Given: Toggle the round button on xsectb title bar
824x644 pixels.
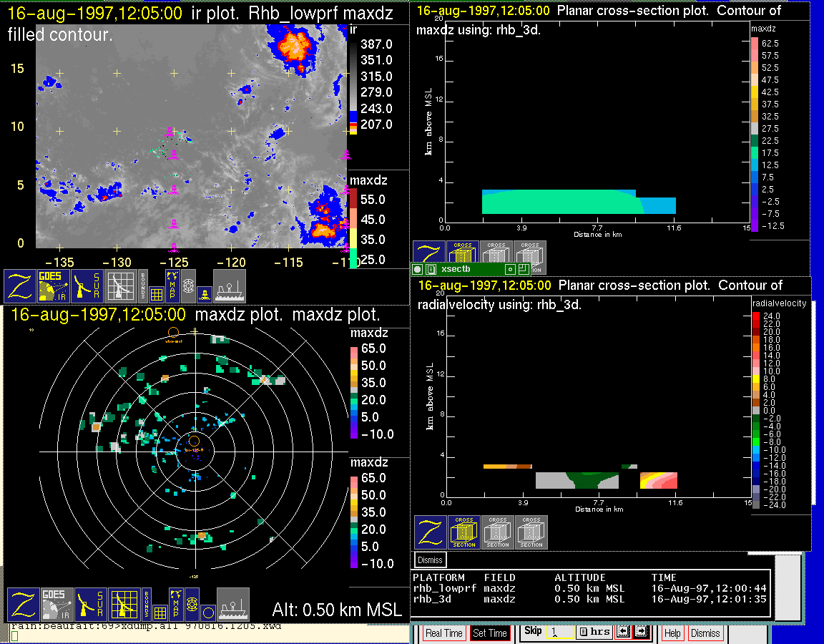Looking at the screenshot, I should coord(418,269).
